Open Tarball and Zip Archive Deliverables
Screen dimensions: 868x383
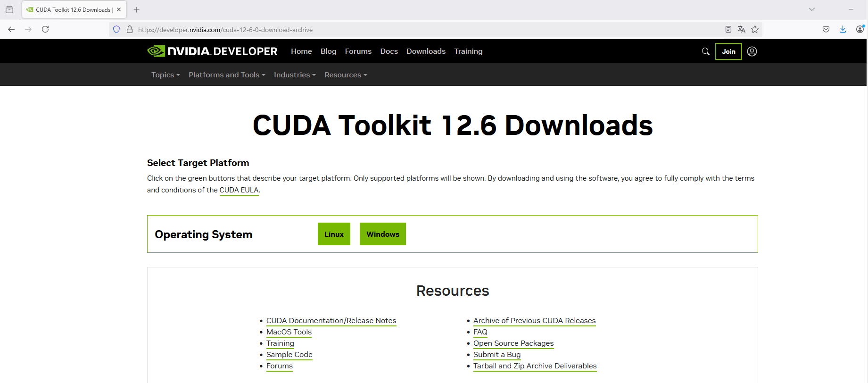535,366
